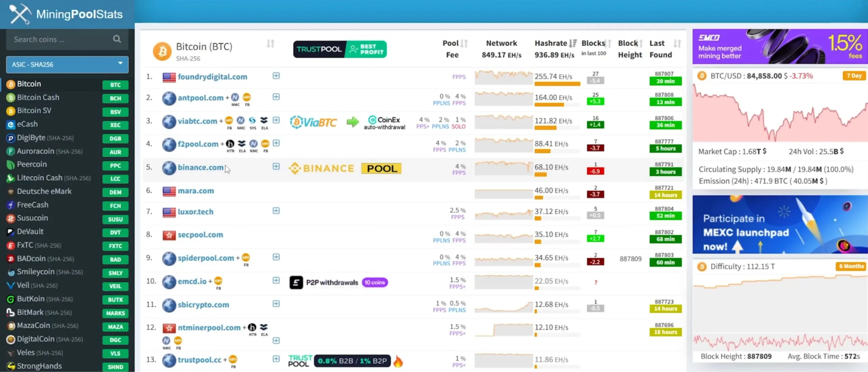Image resolution: width=868 pixels, height=372 pixels.
Task: Click the MiningPoolStats pickaxe logo
Action: 20,14
